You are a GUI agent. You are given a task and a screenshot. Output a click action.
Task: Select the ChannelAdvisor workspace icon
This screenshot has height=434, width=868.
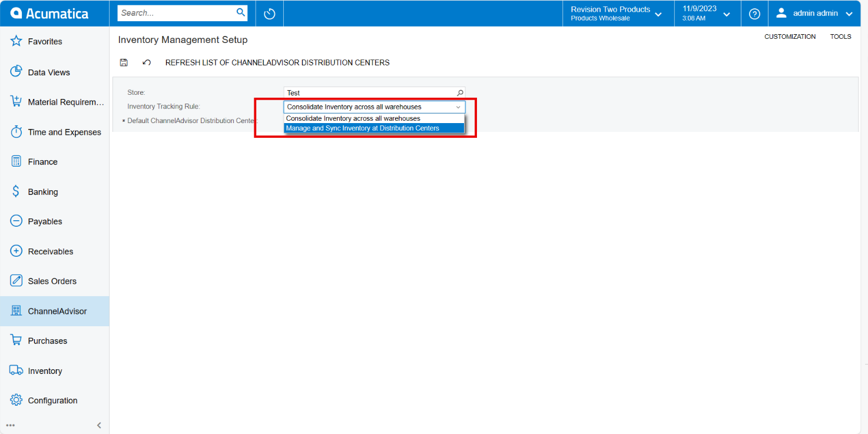pyautogui.click(x=16, y=310)
